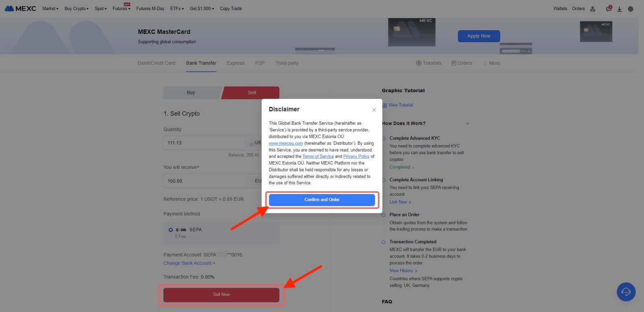Open the More options menu
644x312 pixels.
[491, 63]
